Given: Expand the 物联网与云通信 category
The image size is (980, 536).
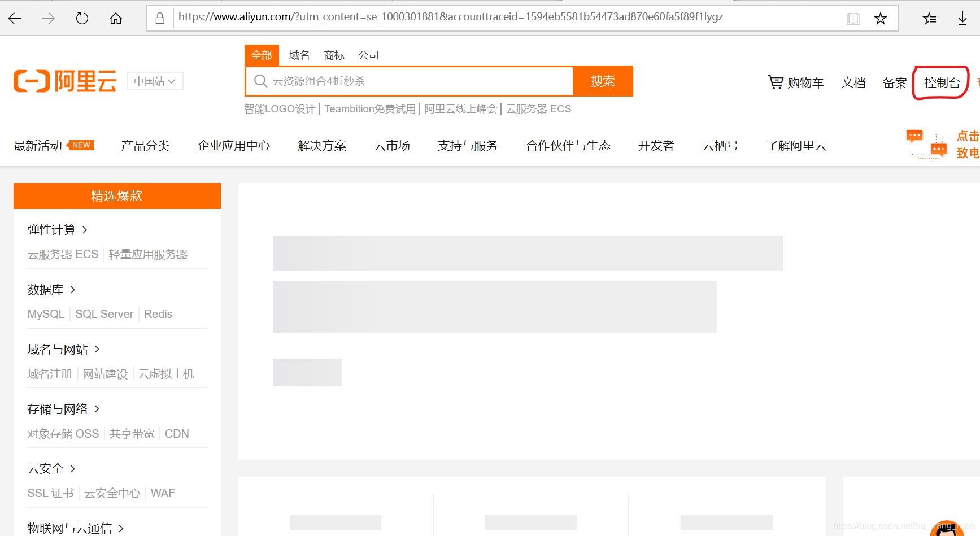Looking at the screenshot, I should (75, 529).
